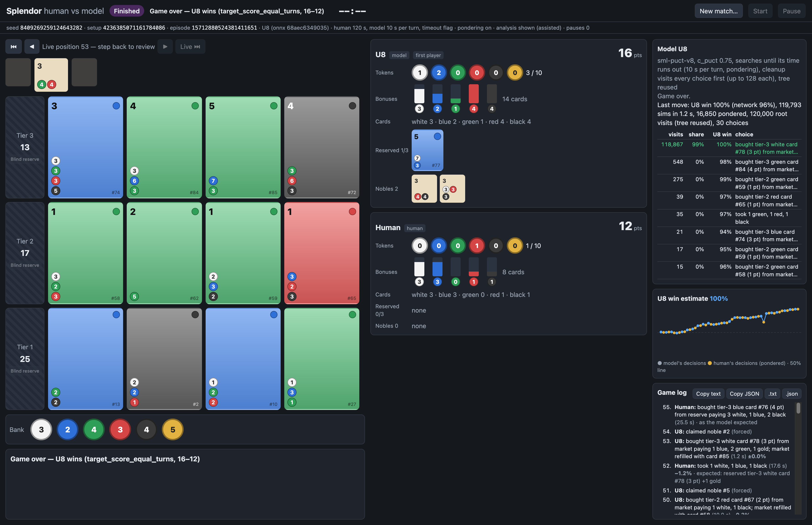Click the Start button
This screenshot has height=525, width=812.
point(760,11)
